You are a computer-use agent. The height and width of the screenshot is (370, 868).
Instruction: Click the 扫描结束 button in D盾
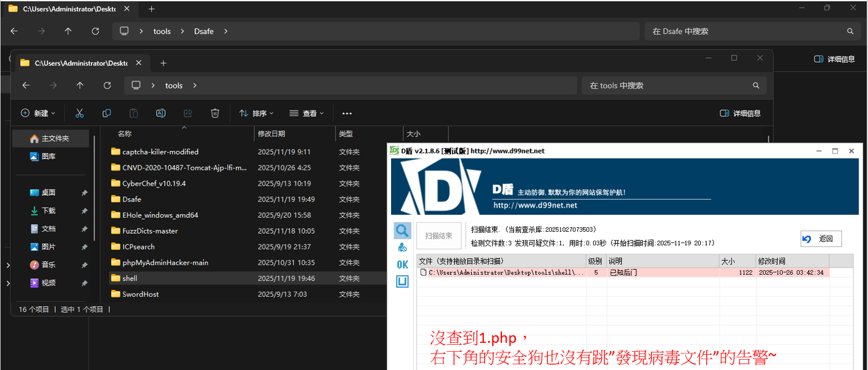(x=438, y=236)
